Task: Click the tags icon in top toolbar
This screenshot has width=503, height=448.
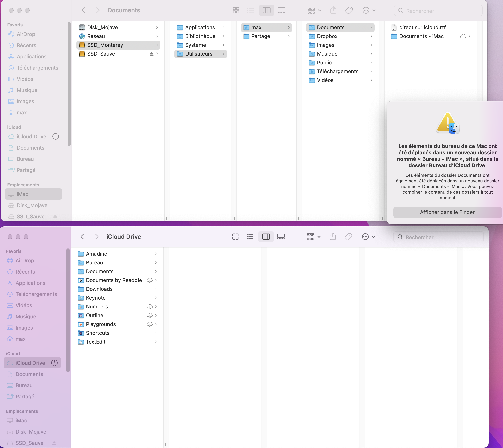Action: coord(349,10)
